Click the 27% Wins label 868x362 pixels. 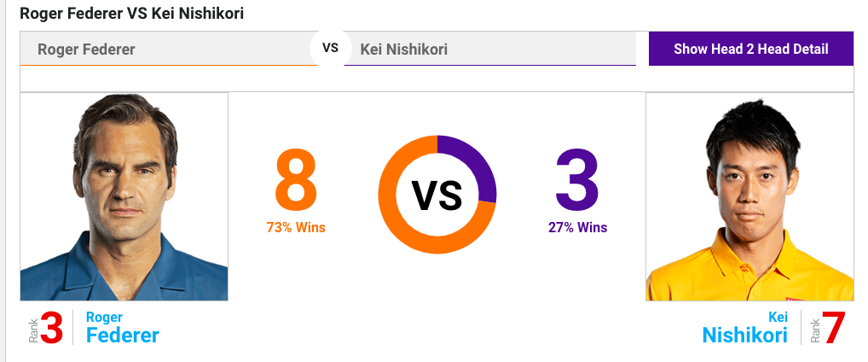[x=577, y=227]
